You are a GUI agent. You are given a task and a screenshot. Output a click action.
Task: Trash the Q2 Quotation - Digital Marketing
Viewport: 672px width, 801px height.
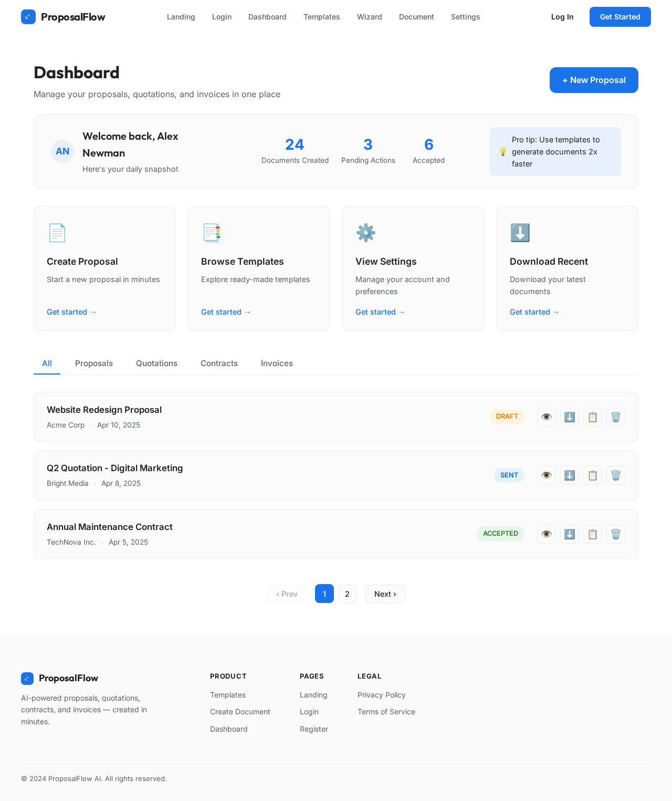pyautogui.click(x=616, y=475)
